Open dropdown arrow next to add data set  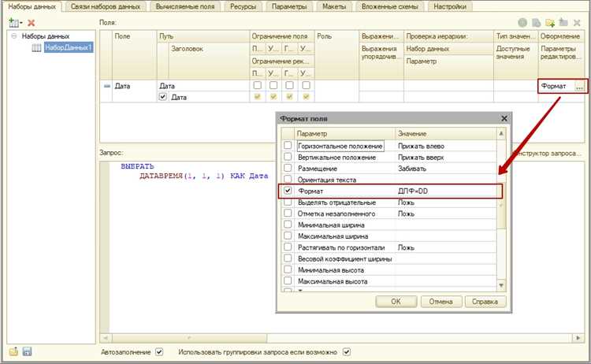tap(20, 23)
